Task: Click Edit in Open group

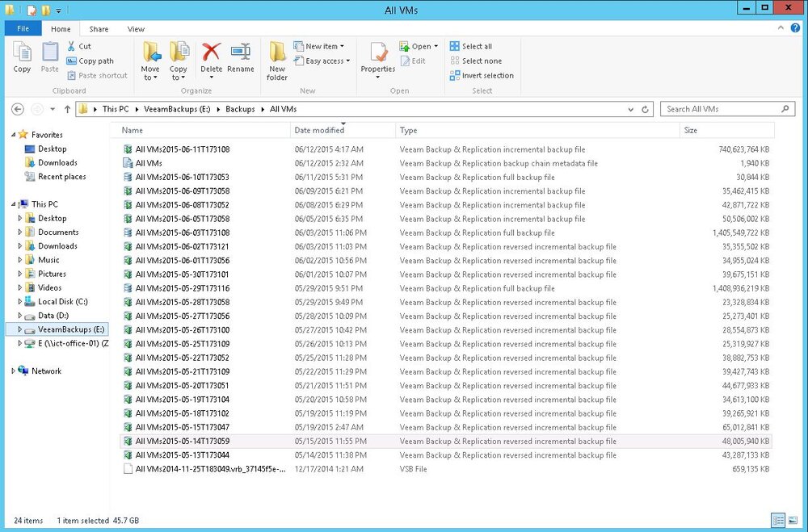Action: pos(413,61)
